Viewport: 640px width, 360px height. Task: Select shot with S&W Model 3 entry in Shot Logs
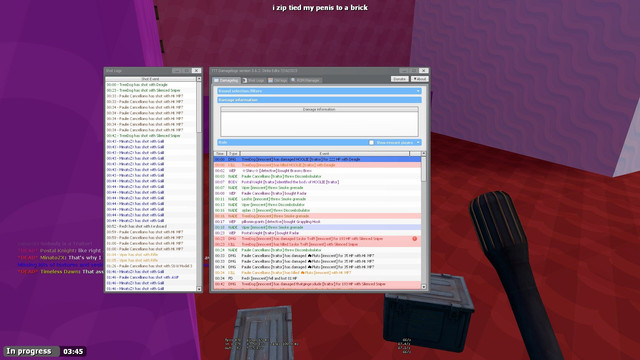[151, 266]
